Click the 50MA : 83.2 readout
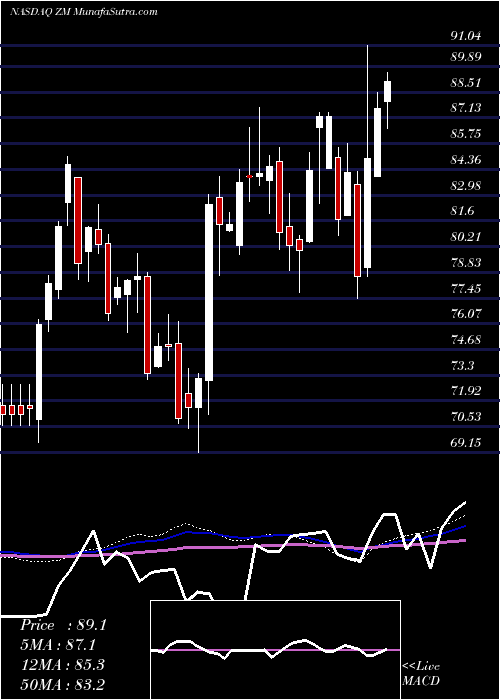Viewport: 500px width, 700px height. (x=62, y=684)
